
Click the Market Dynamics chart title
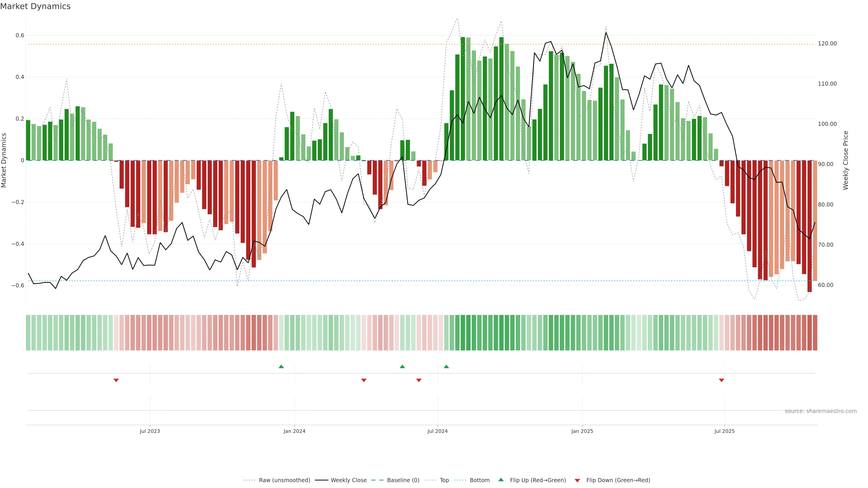pos(35,6)
